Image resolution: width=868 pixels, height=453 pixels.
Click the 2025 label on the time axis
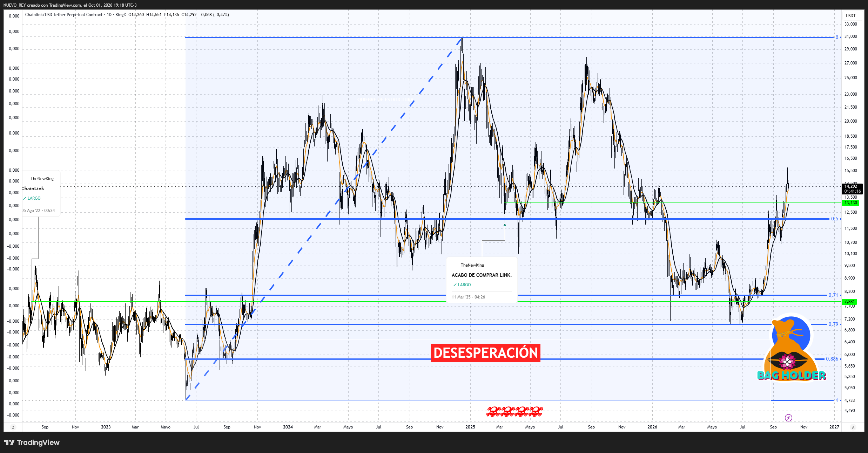coord(470,427)
